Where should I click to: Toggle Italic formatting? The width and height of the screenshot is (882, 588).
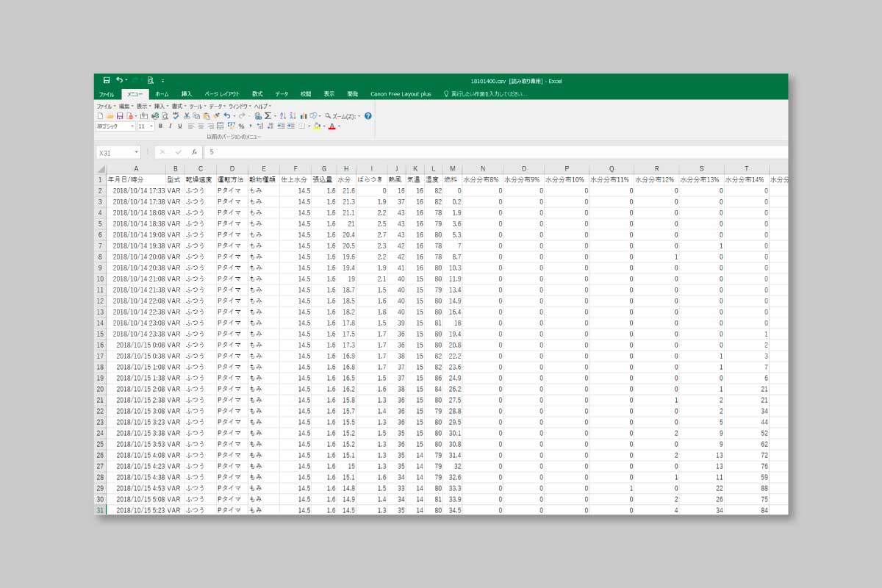170,126
